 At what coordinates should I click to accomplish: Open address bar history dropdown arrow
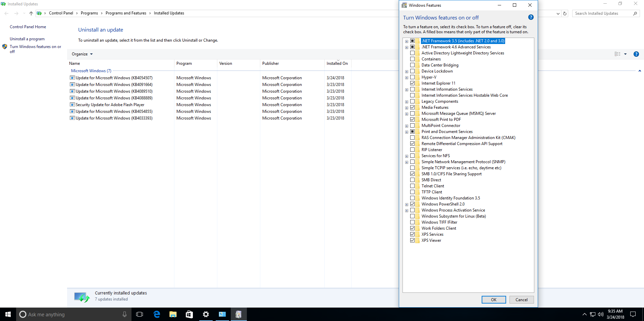pyautogui.click(x=558, y=13)
